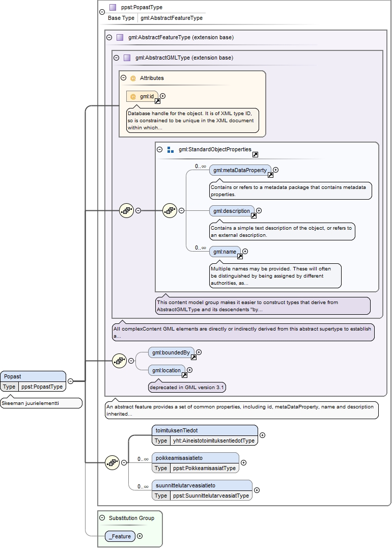Viewport: 392px width, 548px height.
Task: Collapse the ppst:PopastType container
Action: point(102,12)
